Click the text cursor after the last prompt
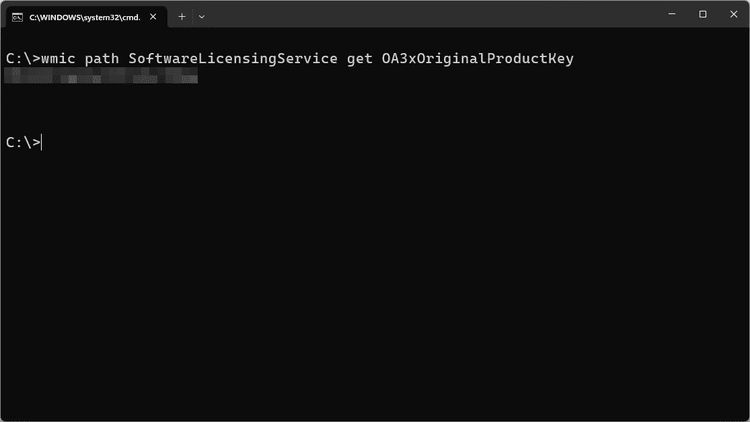Viewport: 750px width, 422px height. 43,143
